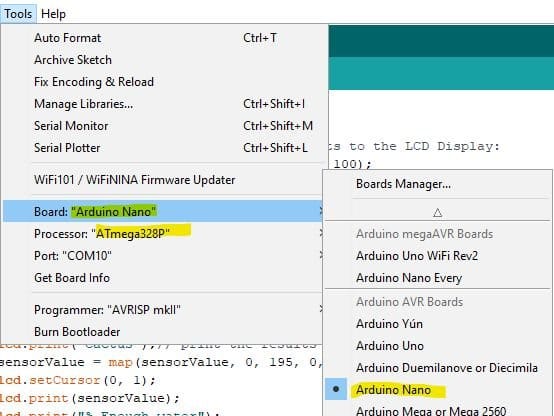The image size is (554, 416).
Task: Click the scroll-up triangle in boards list
Action: [x=437, y=212]
